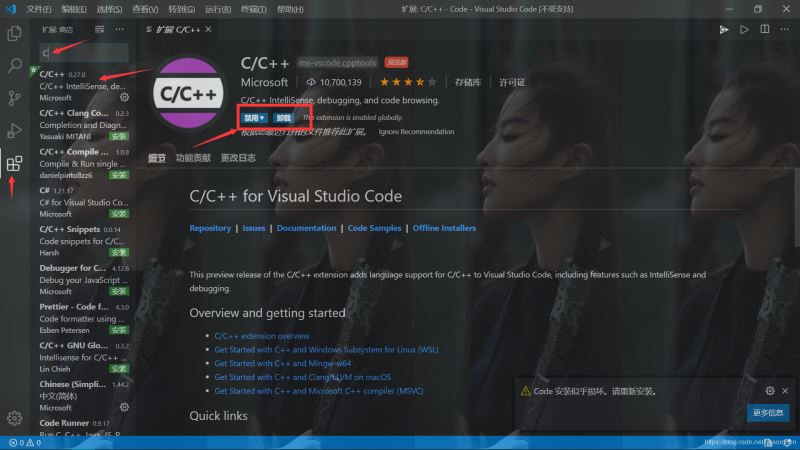Click the Microsoft publisher name

[x=264, y=82]
